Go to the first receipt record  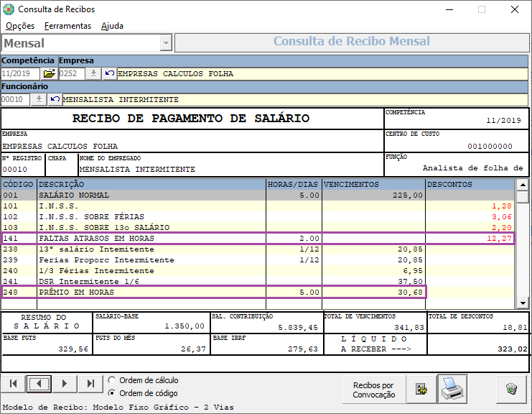(13, 384)
